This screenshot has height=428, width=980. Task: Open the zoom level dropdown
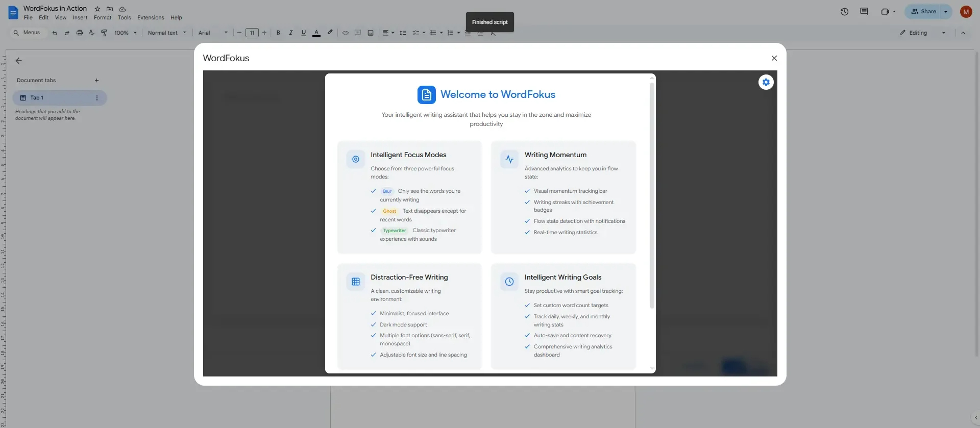(126, 33)
